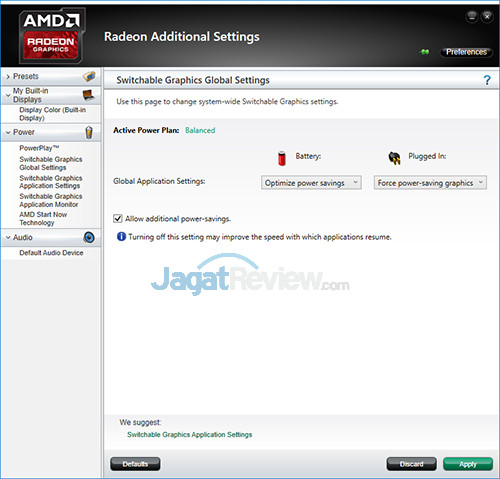Click the Audio section speaker icon
500x479 pixels.
[x=89, y=237]
